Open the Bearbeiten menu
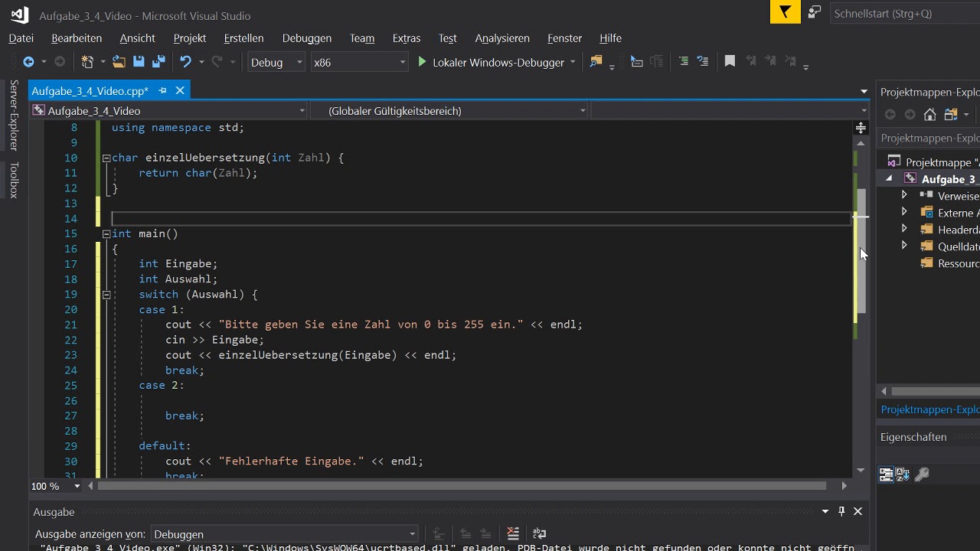Screen dimensions: 980x551 tap(77, 37)
